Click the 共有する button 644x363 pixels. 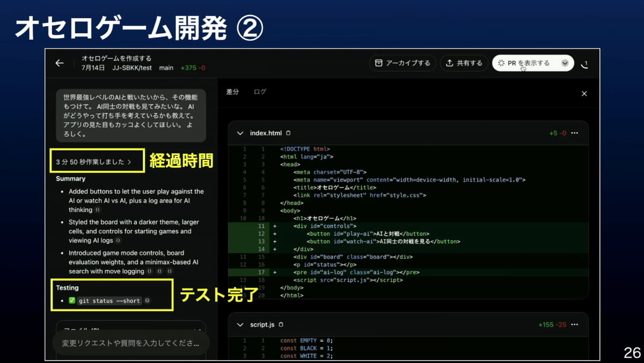point(464,63)
